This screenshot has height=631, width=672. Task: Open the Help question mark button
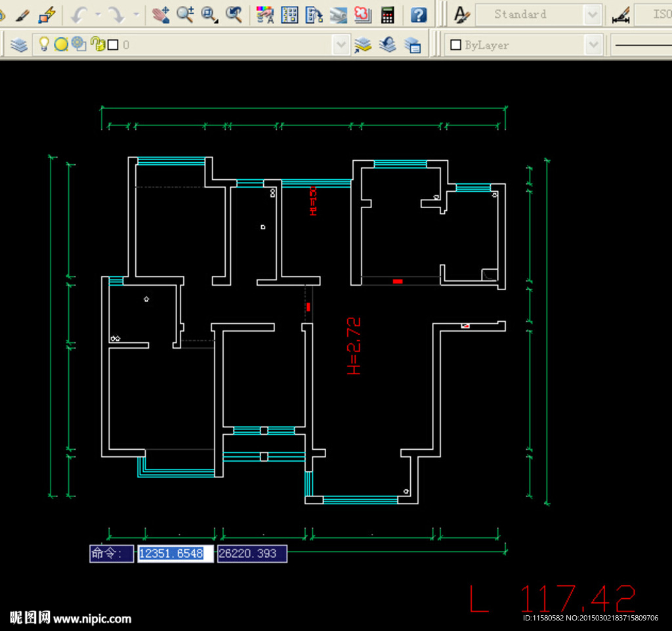coord(419,16)
